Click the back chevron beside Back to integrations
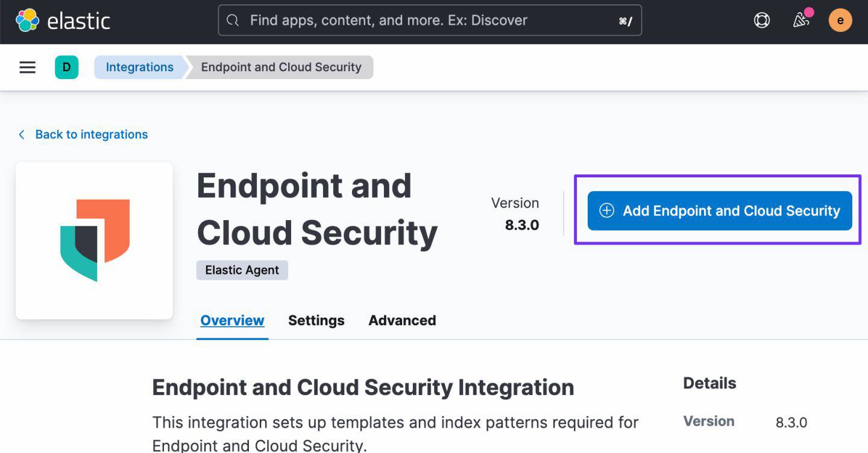Viewport: 868px width, 453px height. (22, 135)
